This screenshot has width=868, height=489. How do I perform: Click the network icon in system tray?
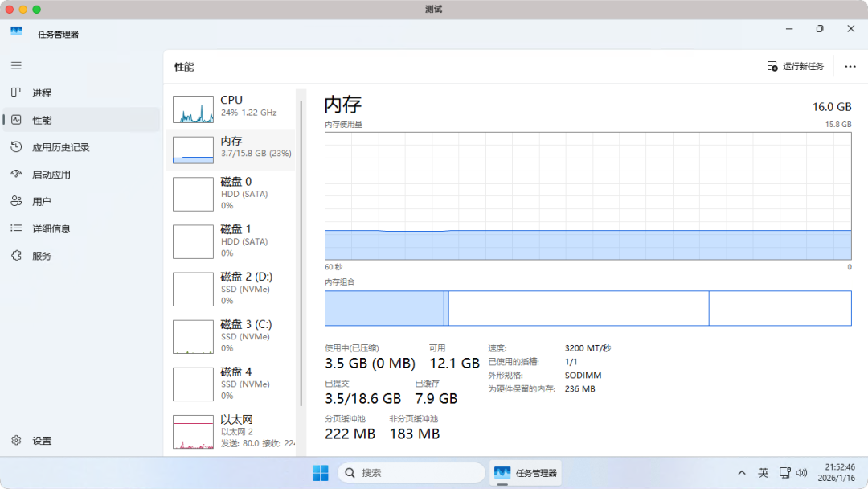pos(784,472)
